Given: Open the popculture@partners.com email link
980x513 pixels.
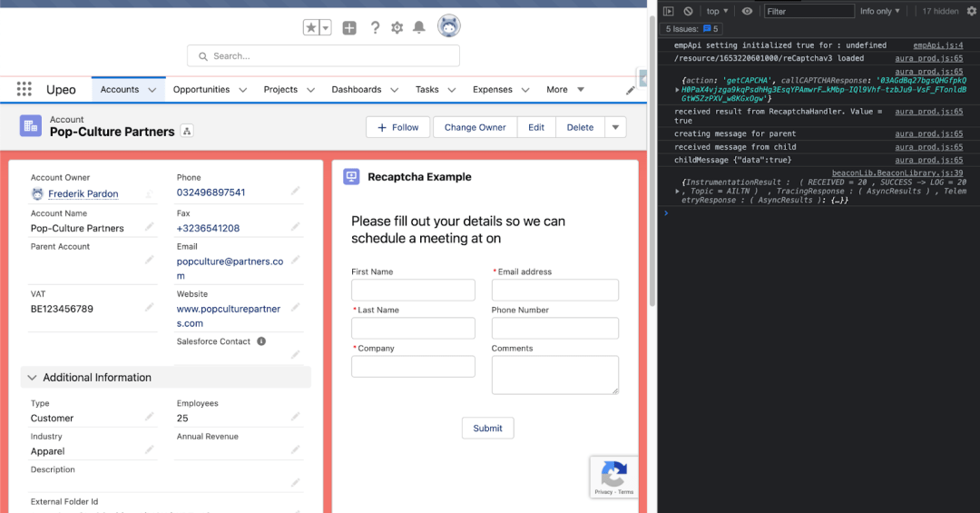Looking at the screenshot, I should pyautogui.click(x=230, y=269).
